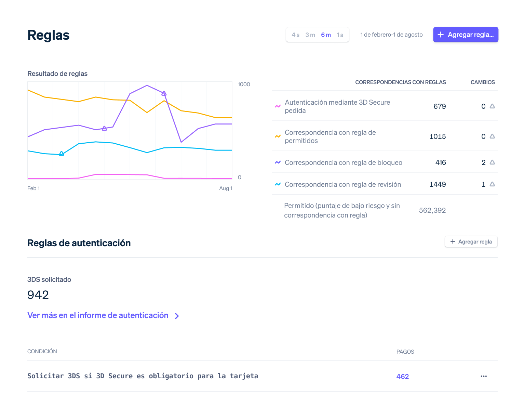
Task: Click the 1 change count for revisión
Action: (x=483, y=184)
